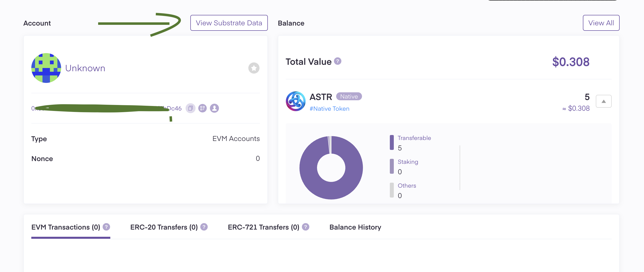Open the Balance History tab
This screenshot has height=272, width=644.
pyautogui.click(x=355, y=227)
